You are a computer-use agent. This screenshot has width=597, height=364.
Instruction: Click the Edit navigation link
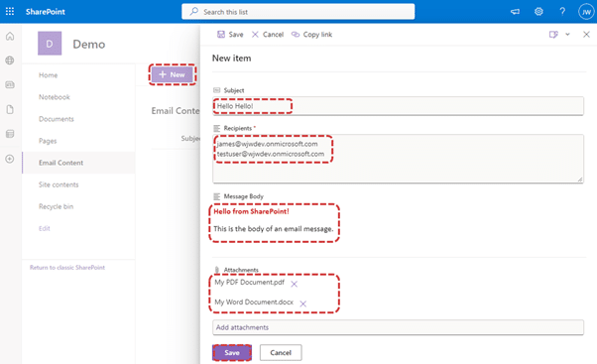click(45, 228)
